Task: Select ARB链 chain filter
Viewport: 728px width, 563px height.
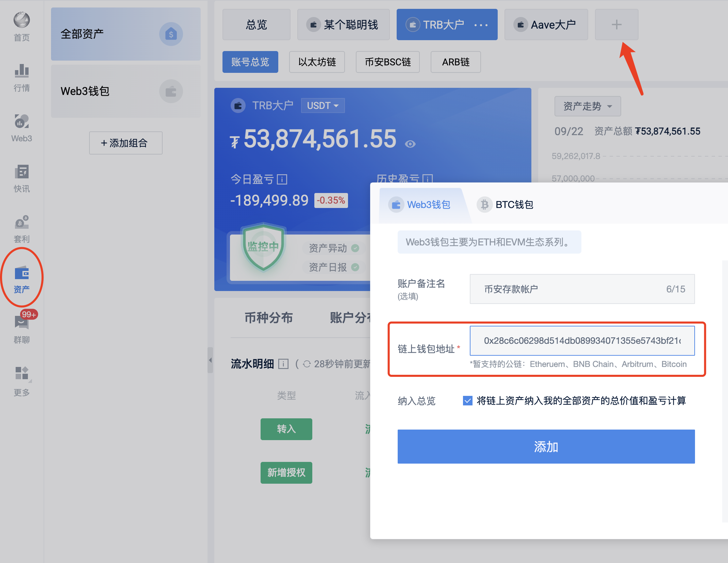Action: (x=456, y=62)
